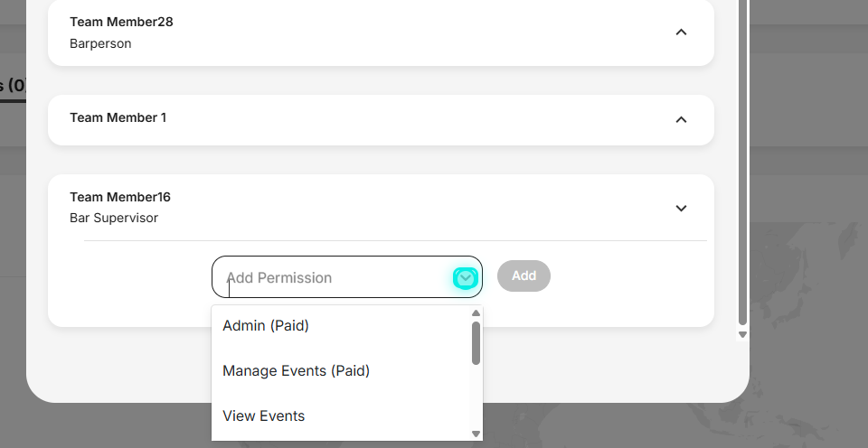Collapse the Team Member28 card chevron

coord(681,33)
